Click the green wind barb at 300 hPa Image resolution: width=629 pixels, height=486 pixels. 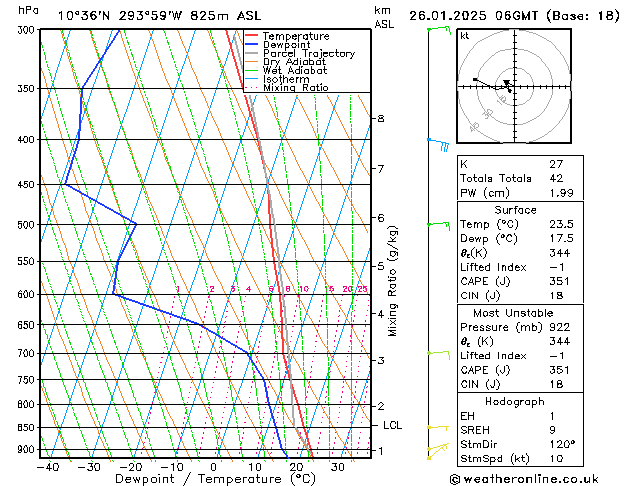coord(439,30)
